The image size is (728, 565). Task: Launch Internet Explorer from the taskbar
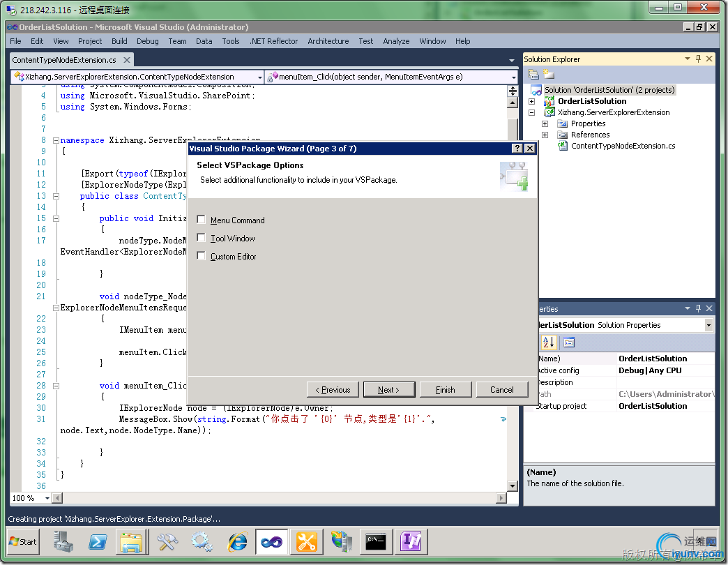(x=238, y=541)
